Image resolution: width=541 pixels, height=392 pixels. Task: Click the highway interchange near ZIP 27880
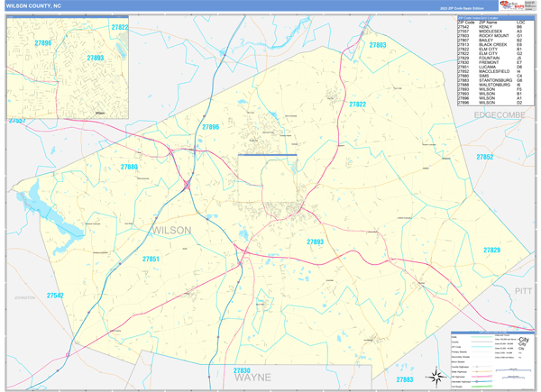pos(188,185)
